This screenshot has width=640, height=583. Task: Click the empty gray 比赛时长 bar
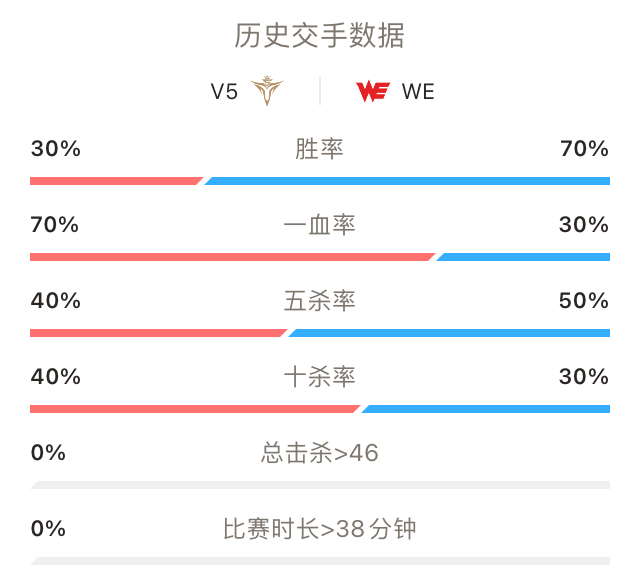pyautogui.click(x=320, y=561)
